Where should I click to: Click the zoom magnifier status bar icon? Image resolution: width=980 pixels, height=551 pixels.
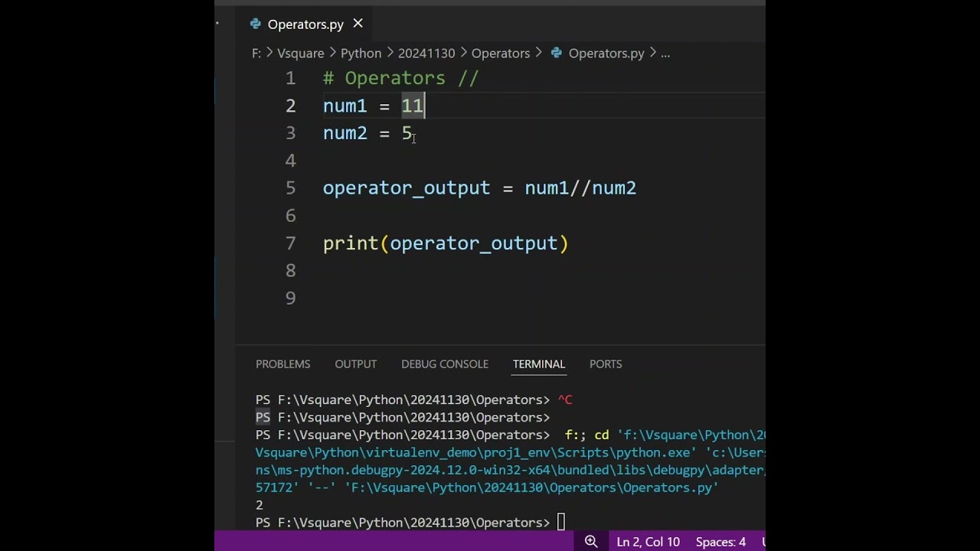[x=591, y=542]
